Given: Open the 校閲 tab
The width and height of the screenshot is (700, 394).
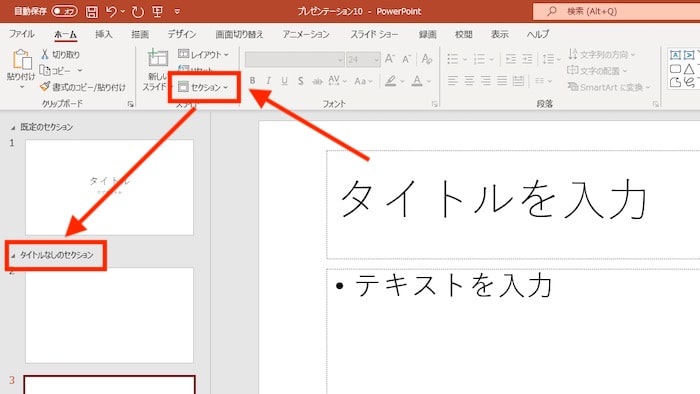Looking at the screenshot, I should [x=463, y=34].
